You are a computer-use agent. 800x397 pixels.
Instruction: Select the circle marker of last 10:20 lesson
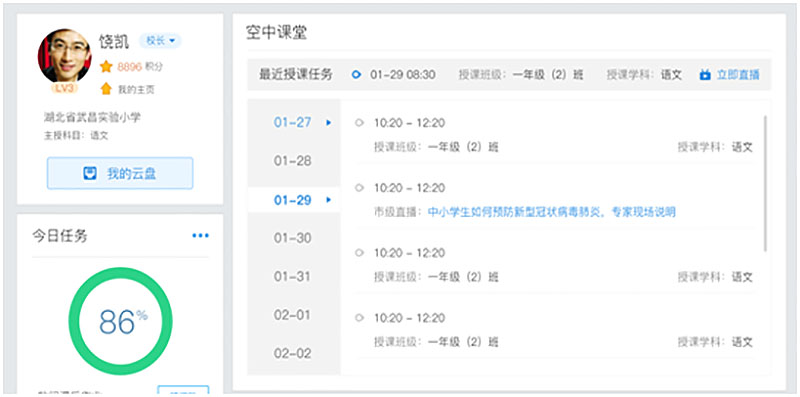(359, 318)
